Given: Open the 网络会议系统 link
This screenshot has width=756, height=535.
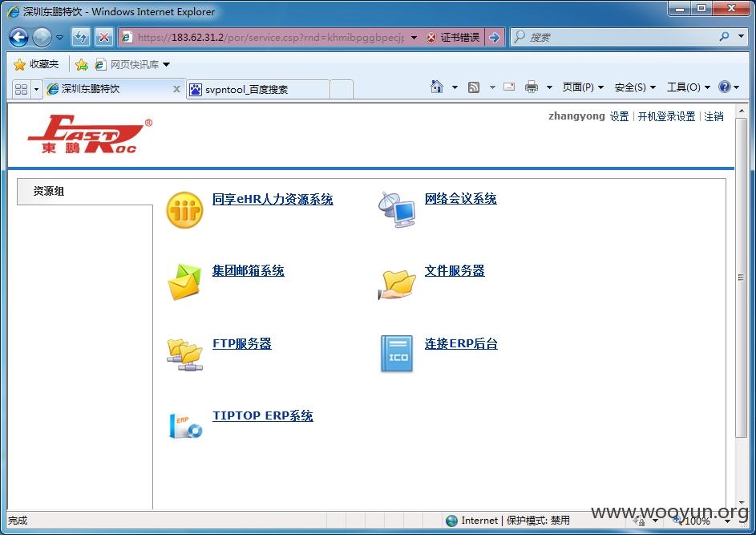Looking at the screenshot, I should click(460, 199).
